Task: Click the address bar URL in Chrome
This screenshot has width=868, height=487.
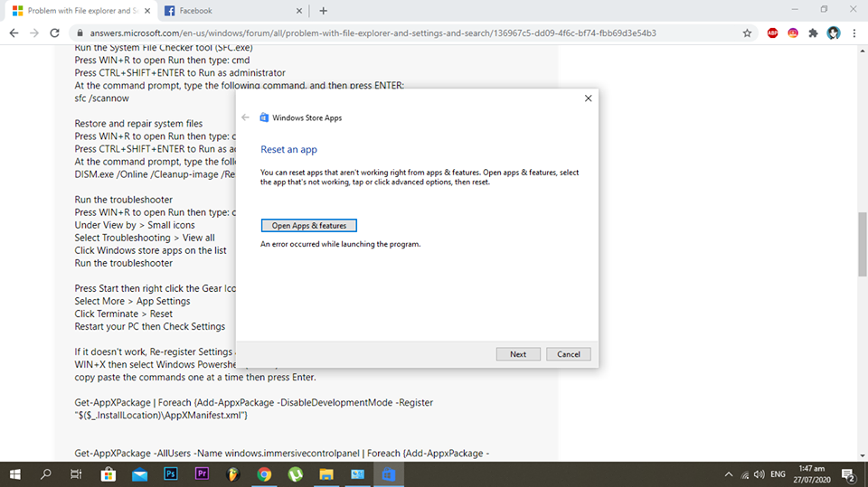Action: coord(373,33)
